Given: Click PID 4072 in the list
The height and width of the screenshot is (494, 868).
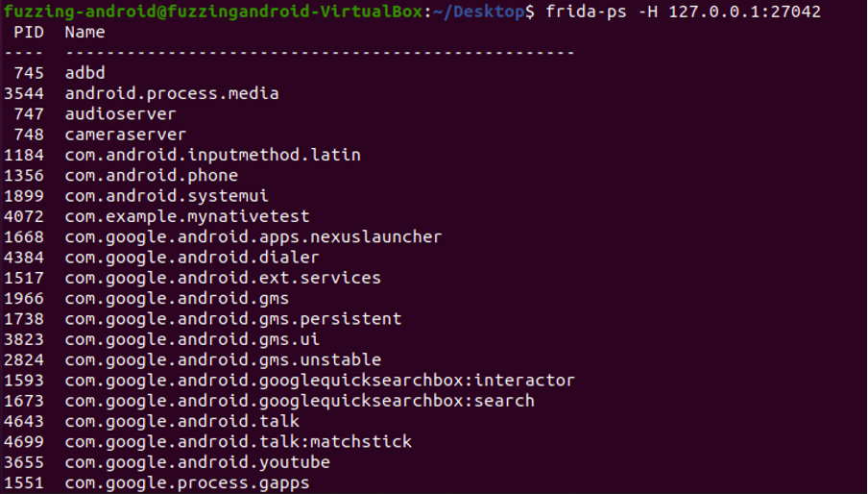Looking at the screenshot, I should tap(24, 216).
